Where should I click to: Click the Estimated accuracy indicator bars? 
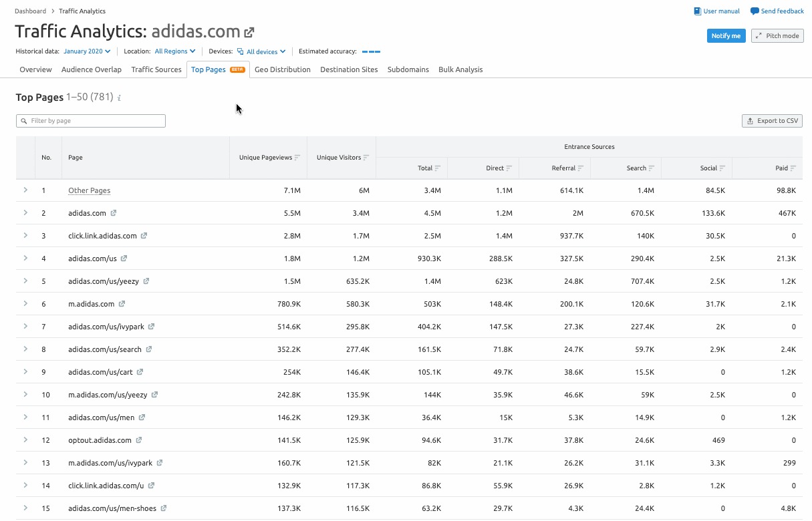371,51
